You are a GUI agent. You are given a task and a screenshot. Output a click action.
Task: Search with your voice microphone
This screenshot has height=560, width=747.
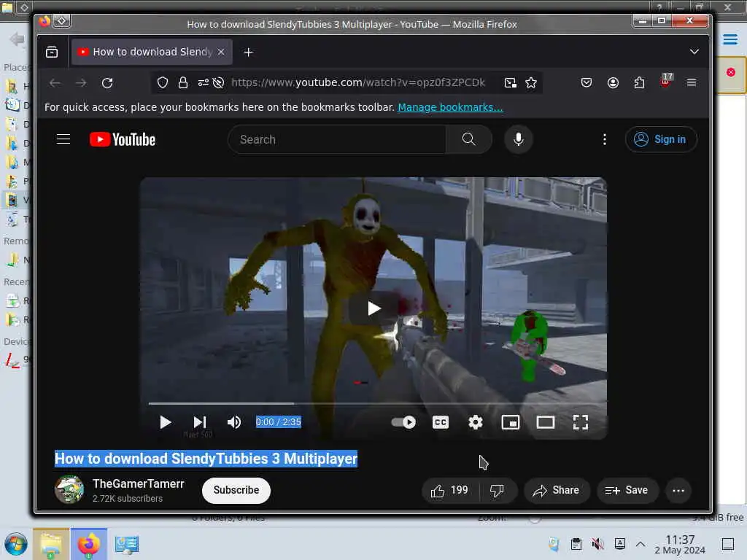click(519, 139)
